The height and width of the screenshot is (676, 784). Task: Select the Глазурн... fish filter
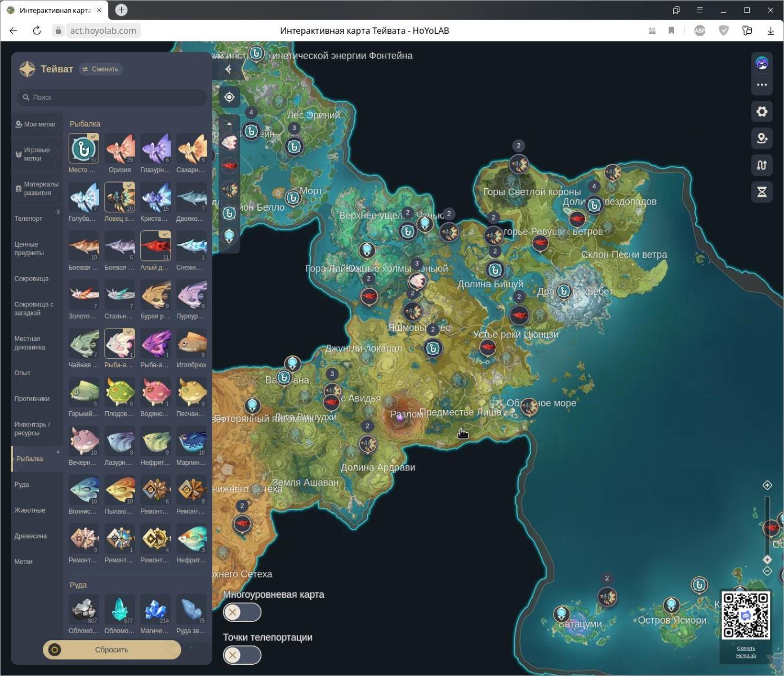pos(155,149)
